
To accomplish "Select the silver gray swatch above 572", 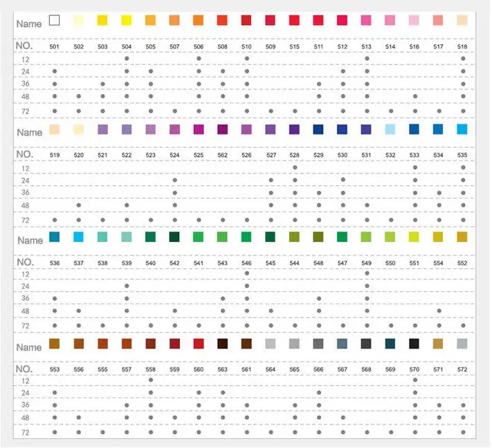I will pos(462,344).
